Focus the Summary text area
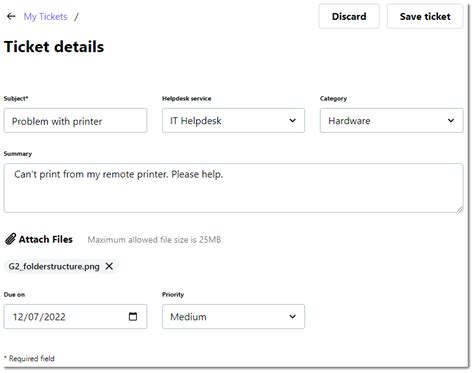 (x=233, y=188)
